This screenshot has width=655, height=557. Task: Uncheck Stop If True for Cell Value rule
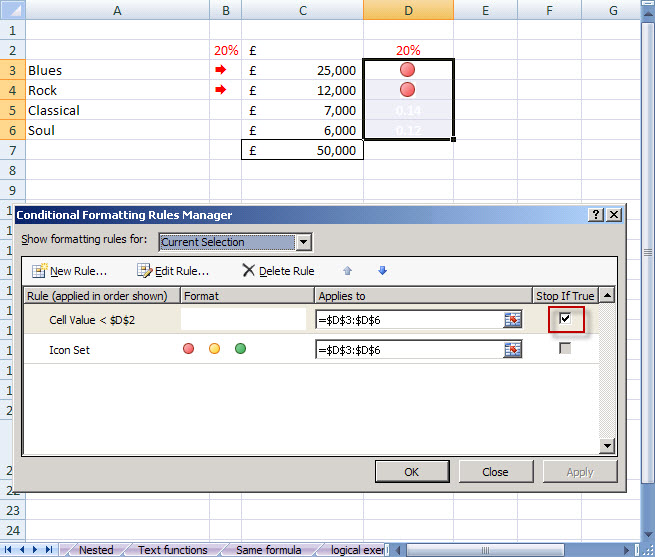coord(566,319)
